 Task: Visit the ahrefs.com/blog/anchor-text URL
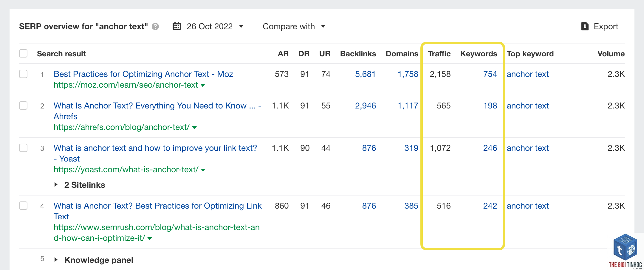(122, 127)
